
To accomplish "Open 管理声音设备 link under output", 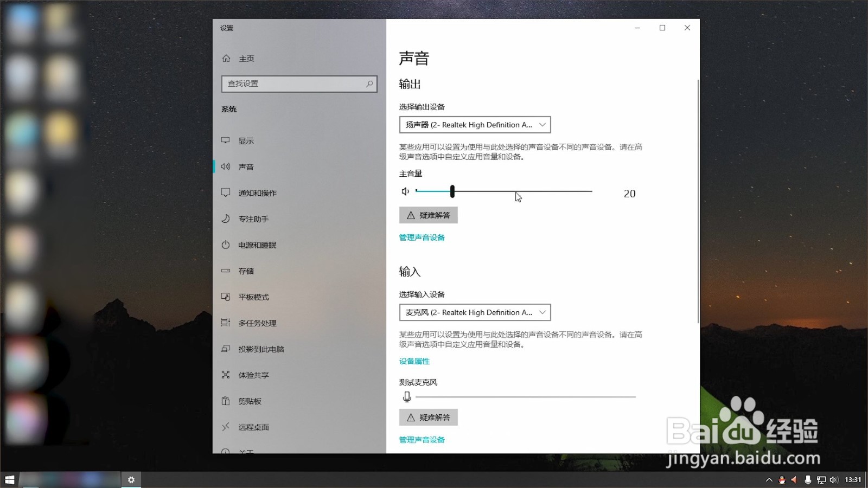I will point(422,237).
